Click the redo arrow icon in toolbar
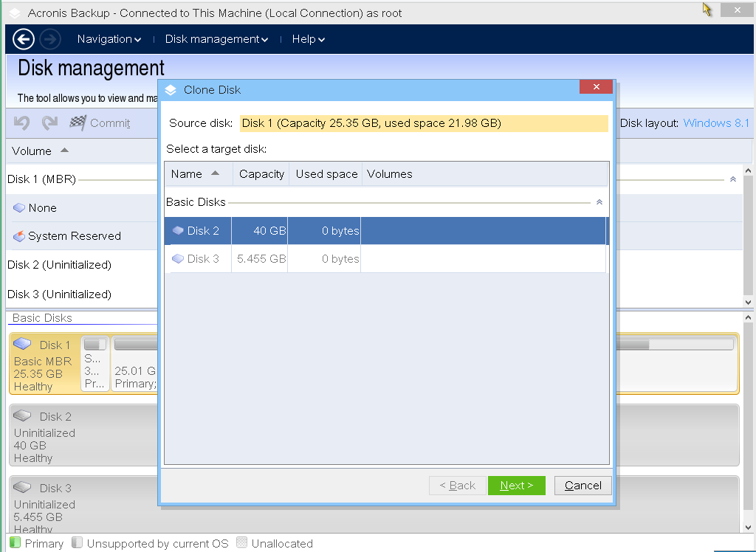Image resolution: width=756 pixels, height=552 pixels. click(x=49, y=123)
